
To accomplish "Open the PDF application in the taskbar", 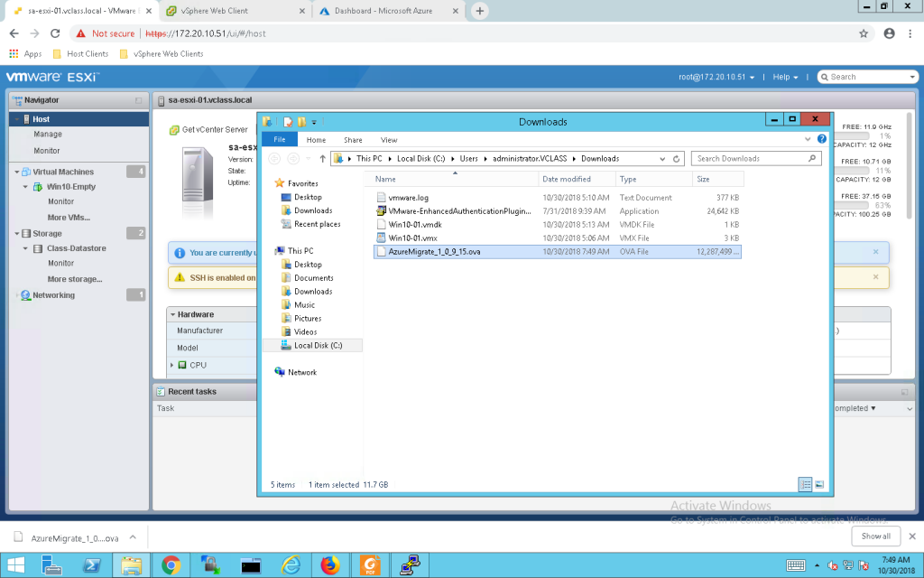I will [x=370, y=565].
